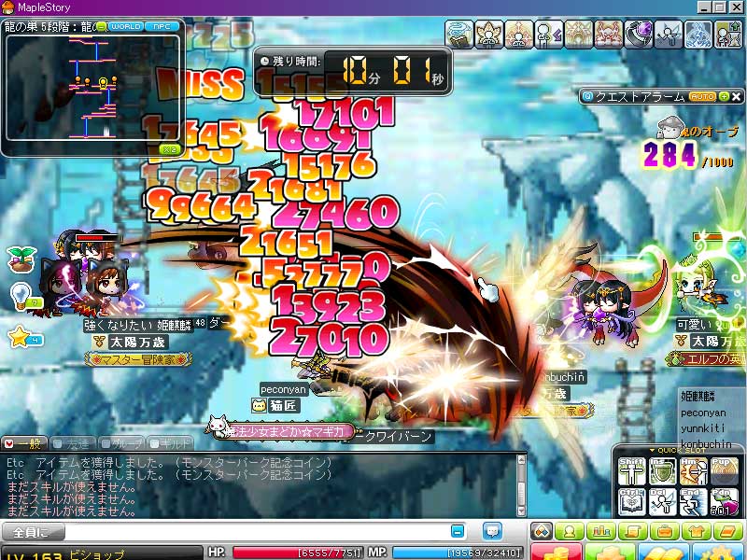This screenshot has height=560, width=747.
Task: Open the inventory briefcase button
Action: tap(665, 530)
